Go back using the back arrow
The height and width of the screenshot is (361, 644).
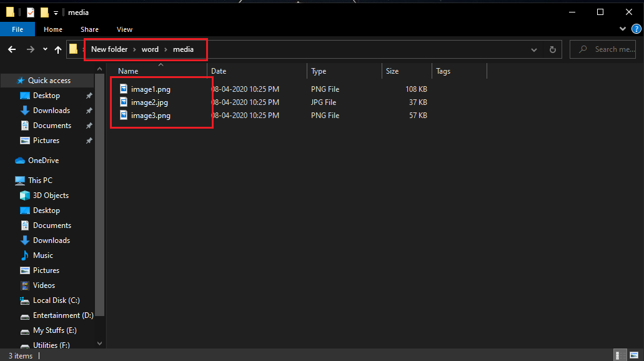pyautogui.click(x=11, y=49)
